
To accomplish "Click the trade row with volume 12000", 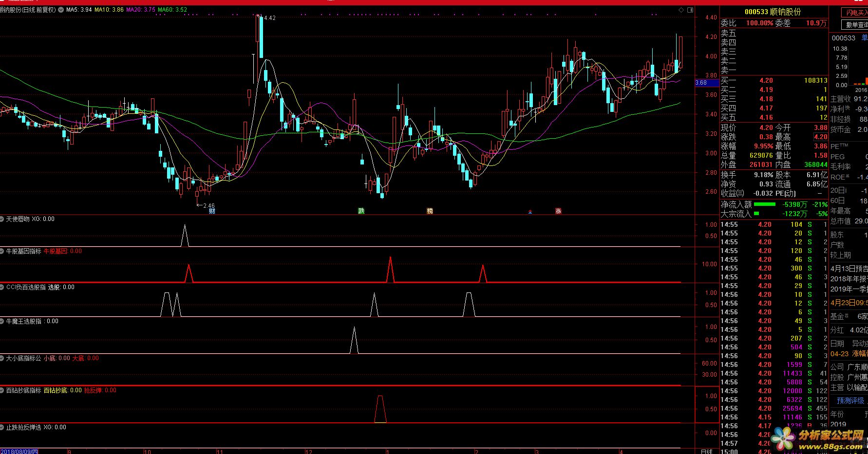I will tap(774, 391).
